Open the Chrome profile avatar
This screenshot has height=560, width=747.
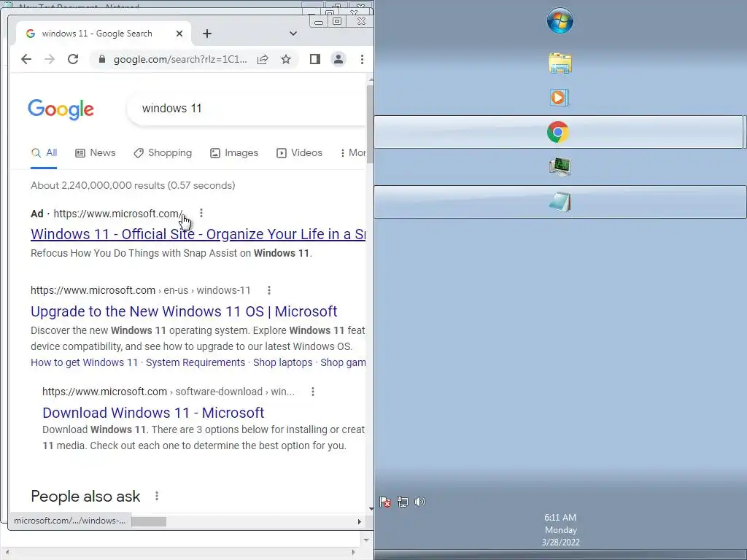[x=338, y=59]
